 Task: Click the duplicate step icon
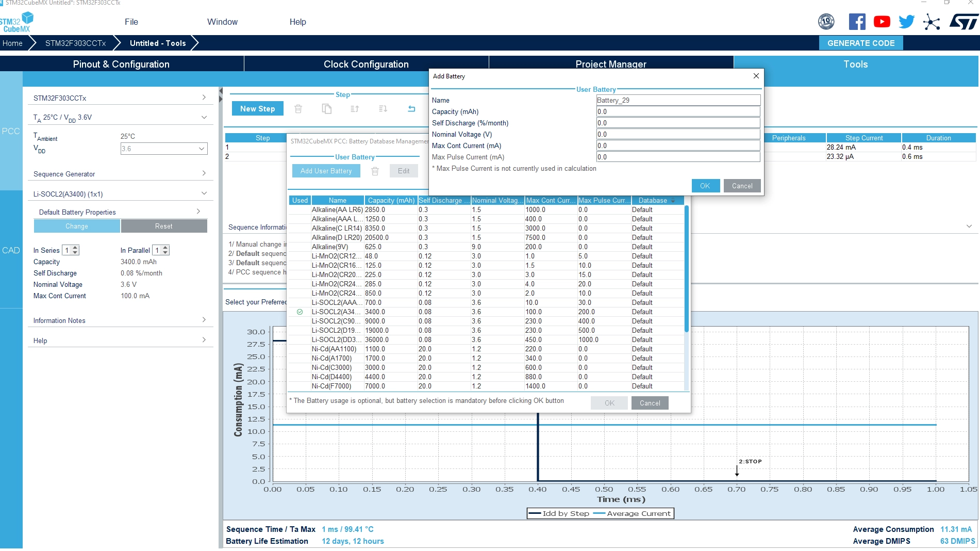(x=326, y=109)
